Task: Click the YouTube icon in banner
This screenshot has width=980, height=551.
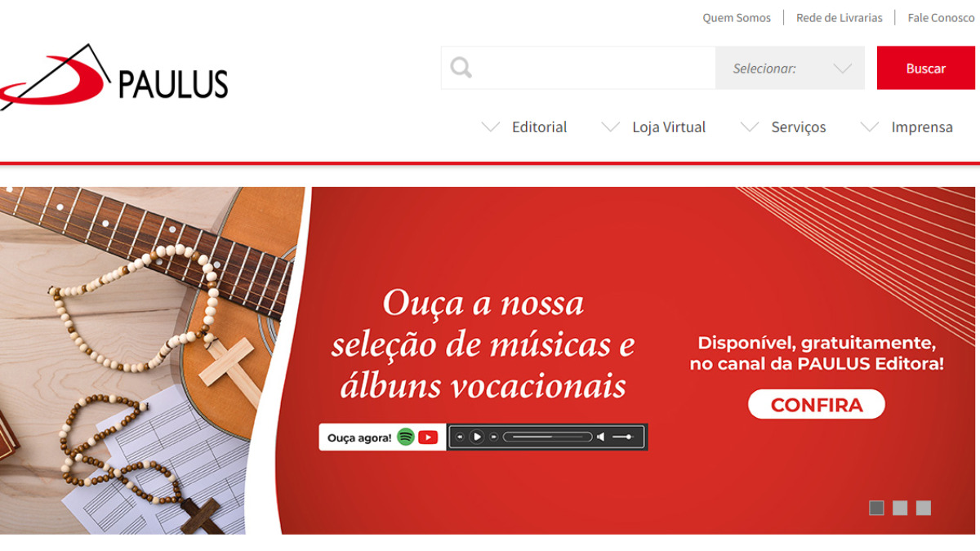Action: tap(428, 438)
